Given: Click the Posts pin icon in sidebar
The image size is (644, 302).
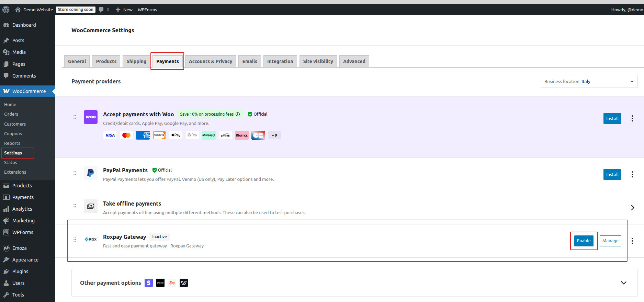Looking at the screenshot, I should click(x=6, y=40).
